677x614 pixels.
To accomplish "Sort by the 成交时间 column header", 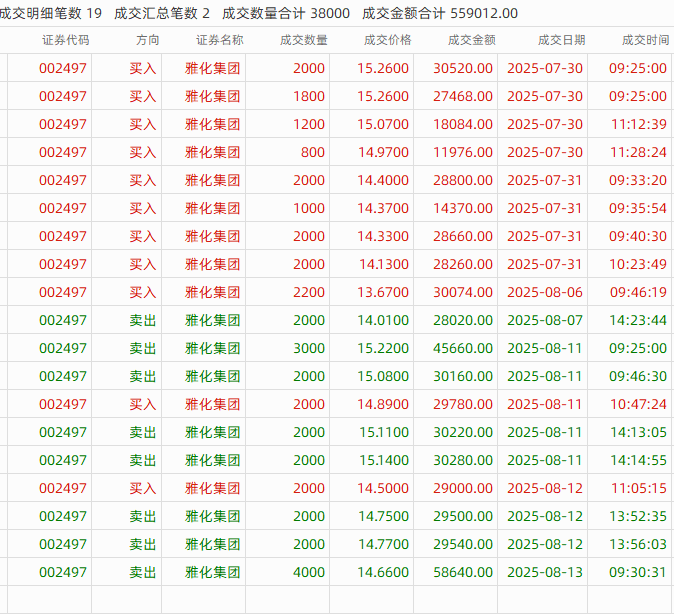I will tap(645, 40).
